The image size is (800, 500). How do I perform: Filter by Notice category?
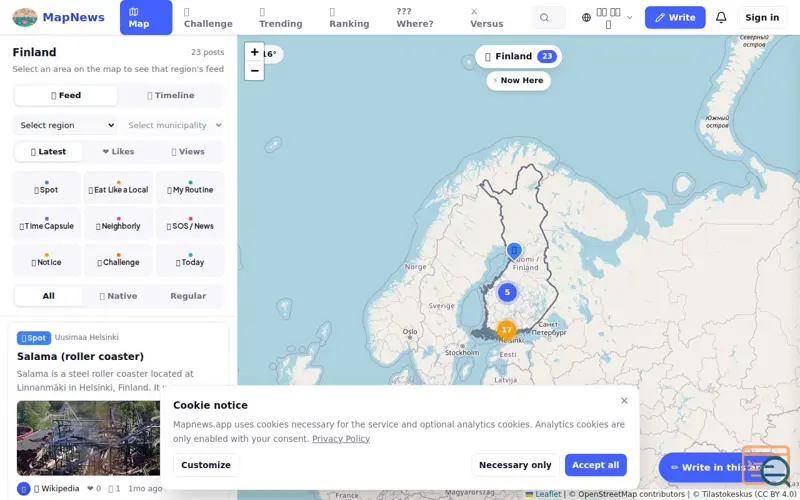pos(46,260)
